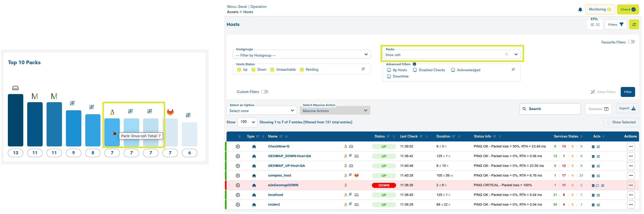644x214 pixels.
Task: Click the Advanced Filters info icon
Action: click(x=414, y=64)
